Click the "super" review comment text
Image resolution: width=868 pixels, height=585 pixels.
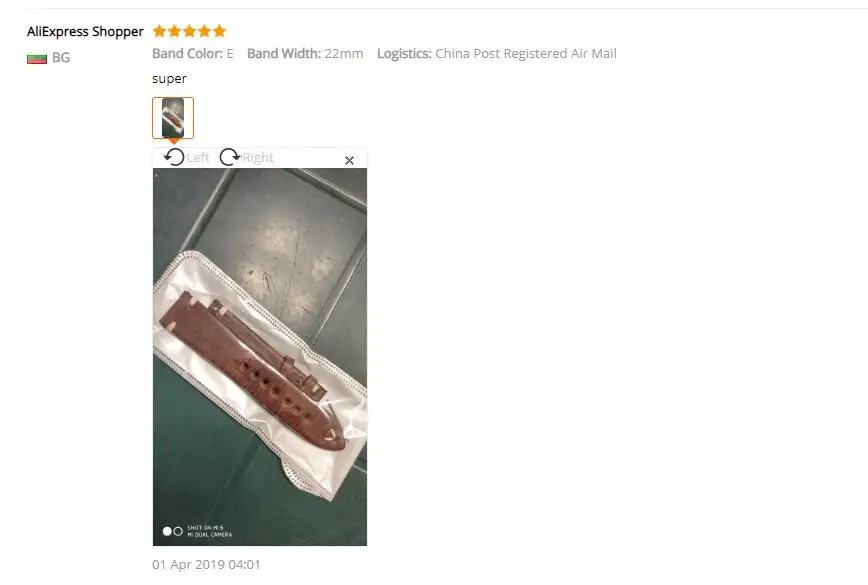click(x=169, y=79)
